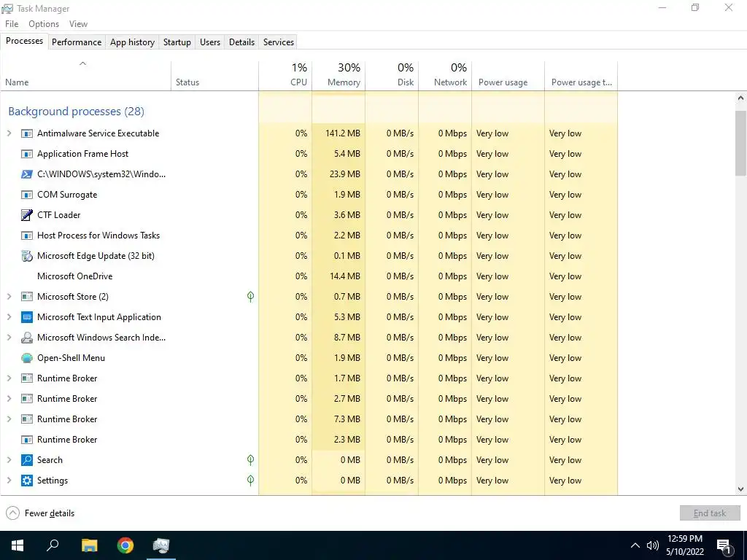Open the volume control in system tray

click(x=653, y=545)
